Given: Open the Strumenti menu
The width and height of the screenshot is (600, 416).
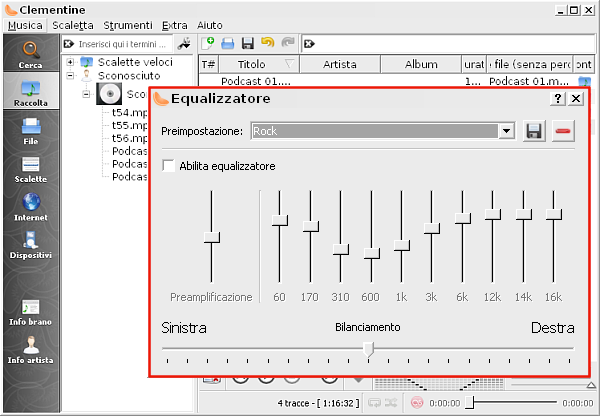Looking at the screenshot, I should 128,24.
